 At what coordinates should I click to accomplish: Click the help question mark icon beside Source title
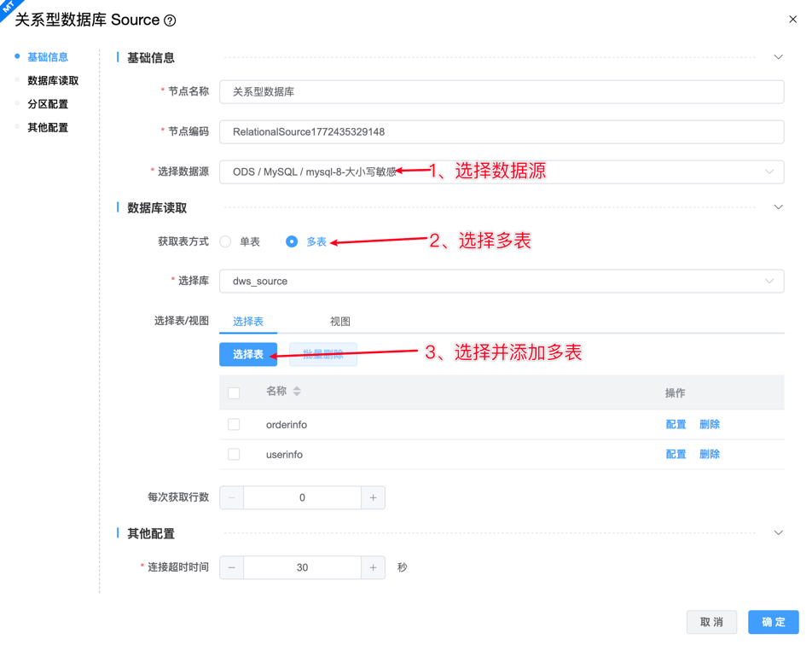[170, 20]
